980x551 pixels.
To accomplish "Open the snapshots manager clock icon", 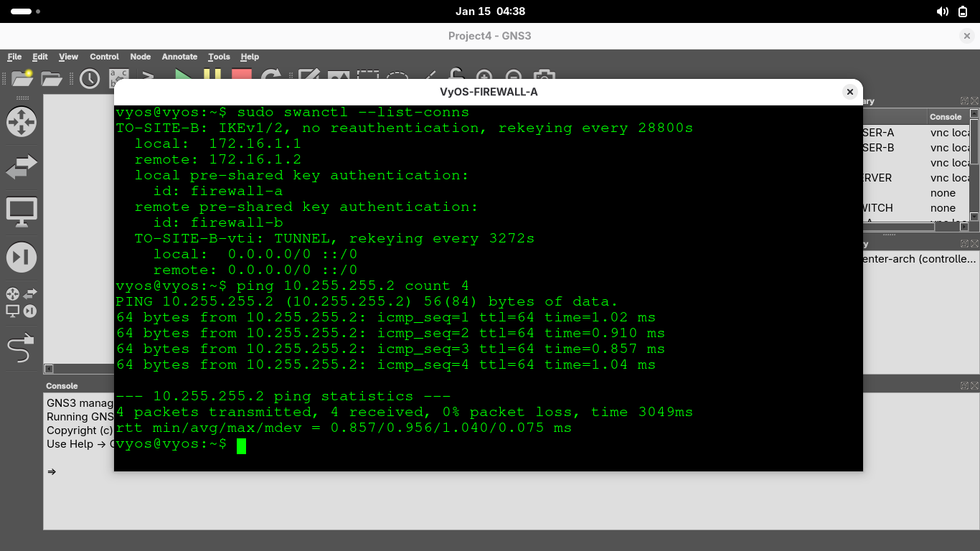I will (x=90, y=78).
